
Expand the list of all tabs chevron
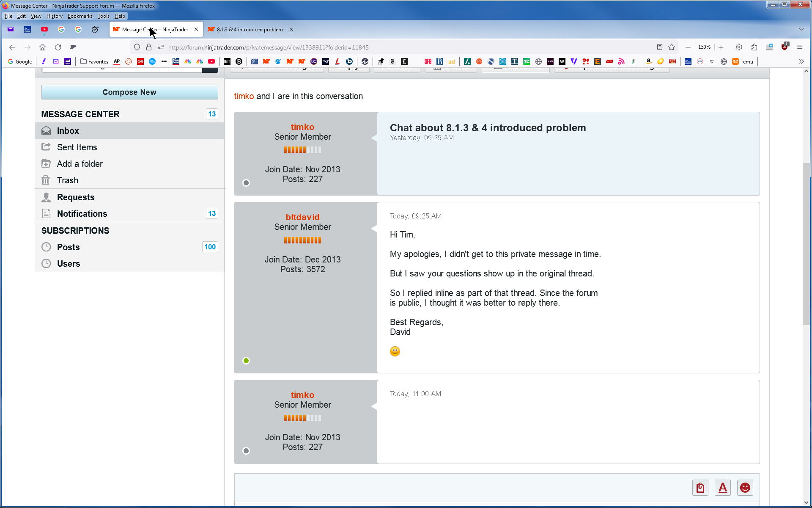(801, 29)
